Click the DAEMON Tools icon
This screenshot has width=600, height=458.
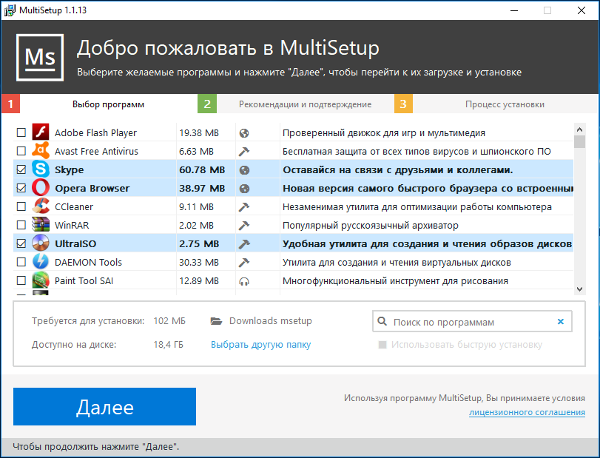(x=41, y=262)
